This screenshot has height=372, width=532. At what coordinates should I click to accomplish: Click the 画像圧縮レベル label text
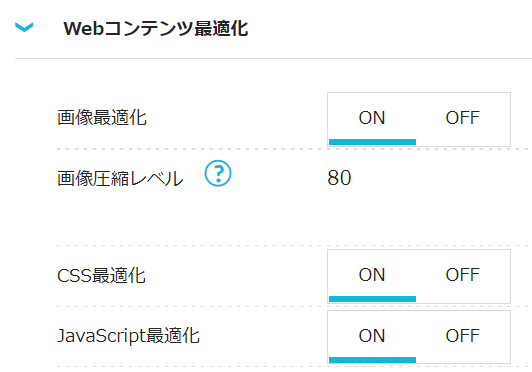[120, 178]
